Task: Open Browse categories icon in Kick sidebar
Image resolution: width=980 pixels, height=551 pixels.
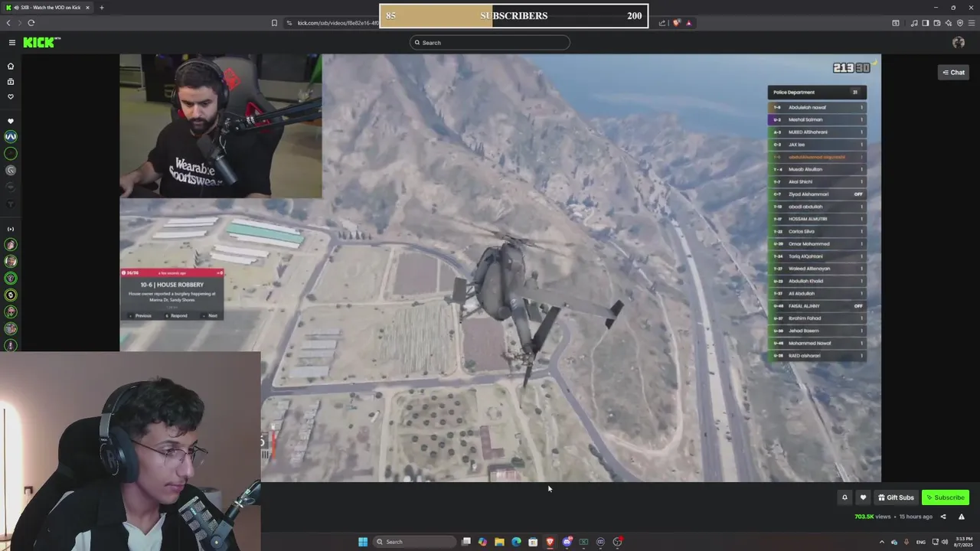Action: pos(11,81)
